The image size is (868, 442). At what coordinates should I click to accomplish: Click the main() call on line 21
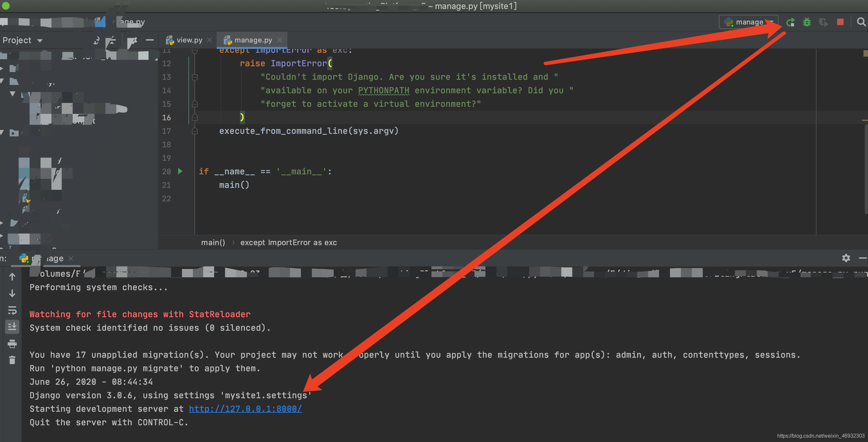(x=234, y=185)
